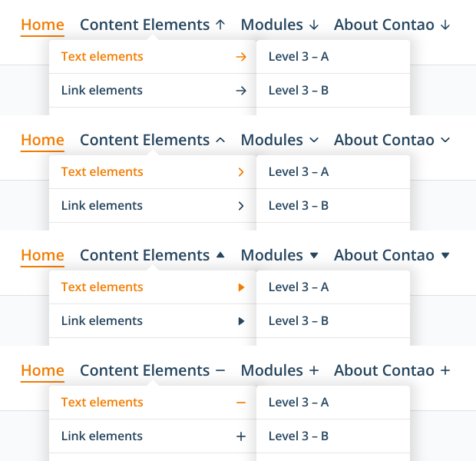Click the dark filled triangle next to Link elements
Screen dimensions: 476x461
pyautogui.click(x=241, y=321)
